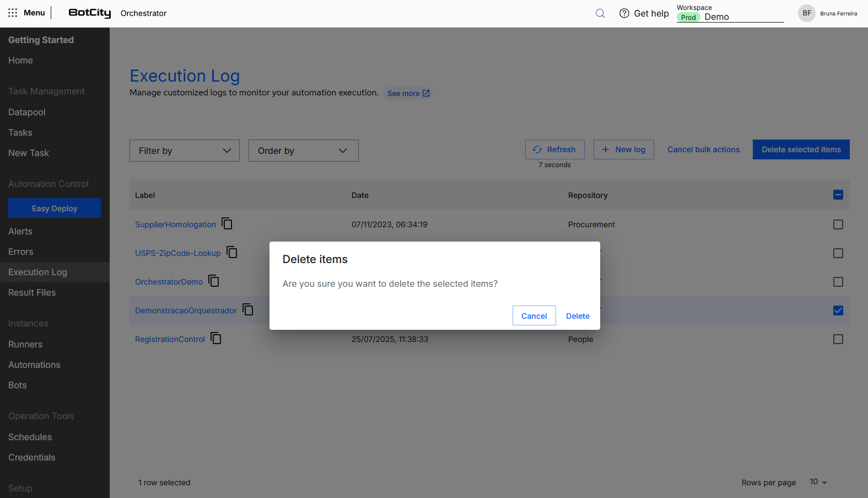Click the Get help question mark icon
The height and width of the screenshot is (498, 868).
click(x=624, y=13)
